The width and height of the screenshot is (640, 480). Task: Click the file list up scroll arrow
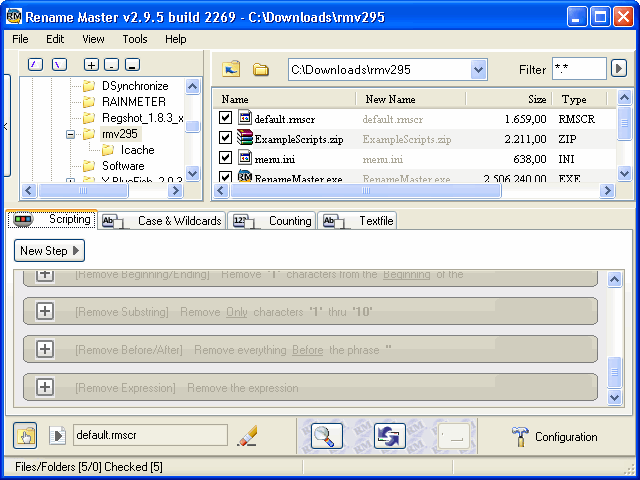[624, 97]
